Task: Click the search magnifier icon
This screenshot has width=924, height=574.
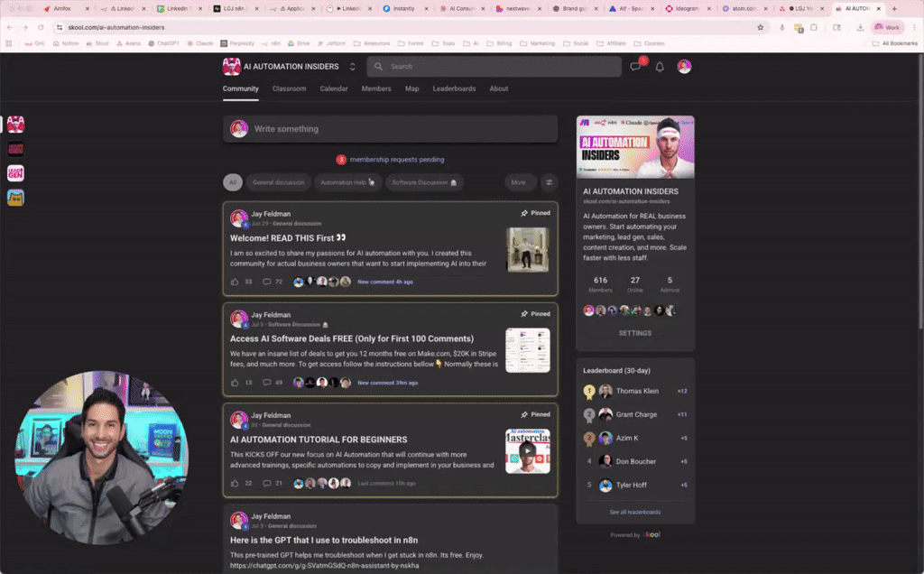Action: 378,67
